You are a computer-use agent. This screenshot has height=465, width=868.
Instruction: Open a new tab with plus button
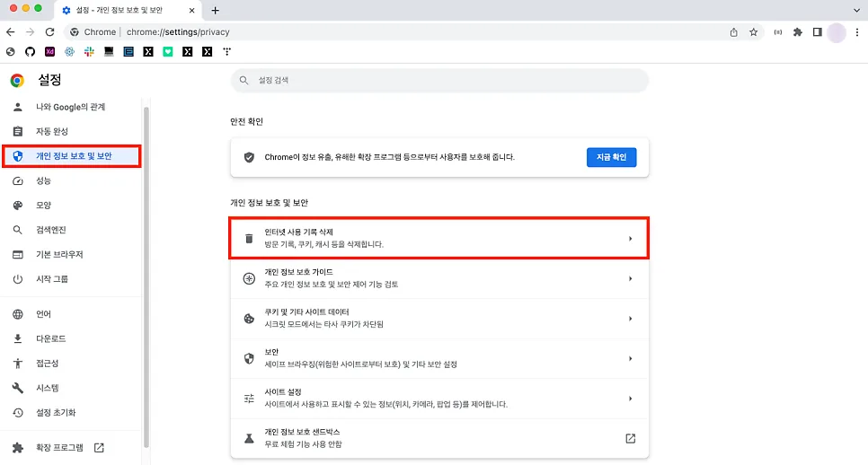click(216, 10)
